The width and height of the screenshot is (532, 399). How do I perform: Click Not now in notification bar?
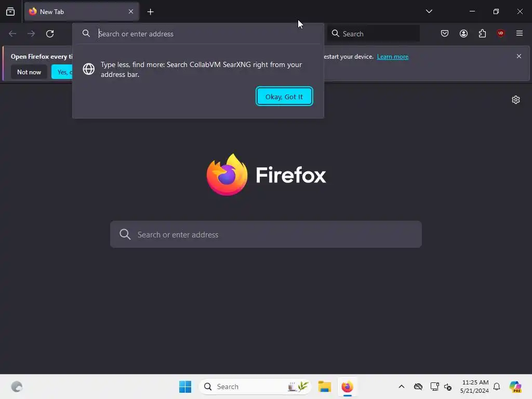click(29, 72)
